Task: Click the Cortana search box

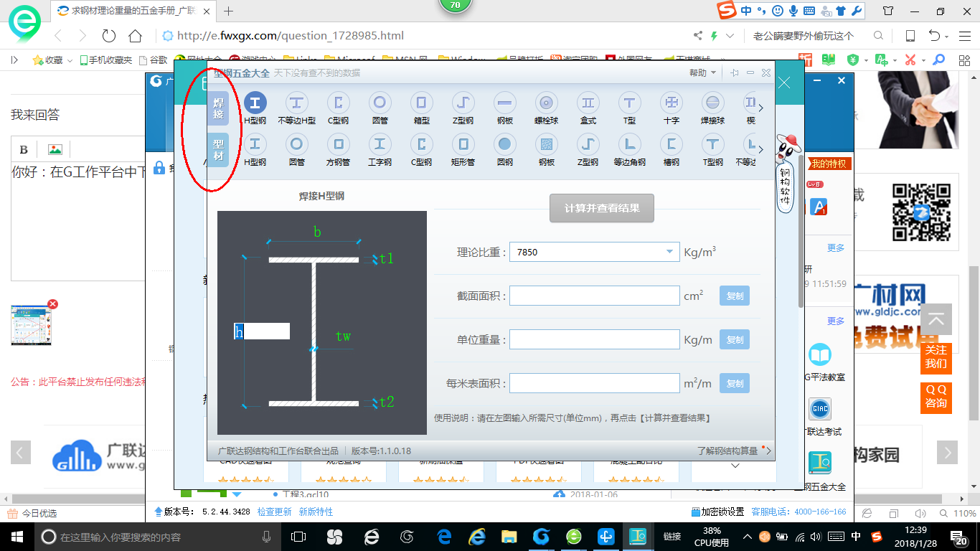Action: 158,537
